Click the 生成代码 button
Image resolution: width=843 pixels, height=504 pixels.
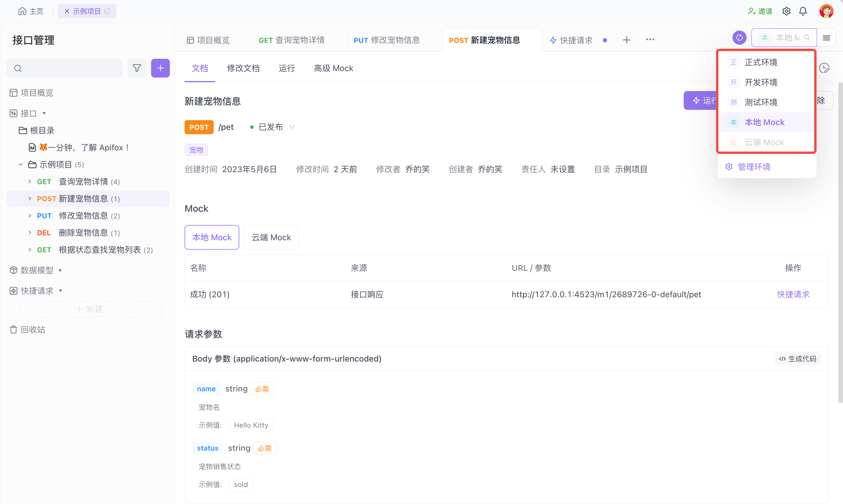point(797,359)
